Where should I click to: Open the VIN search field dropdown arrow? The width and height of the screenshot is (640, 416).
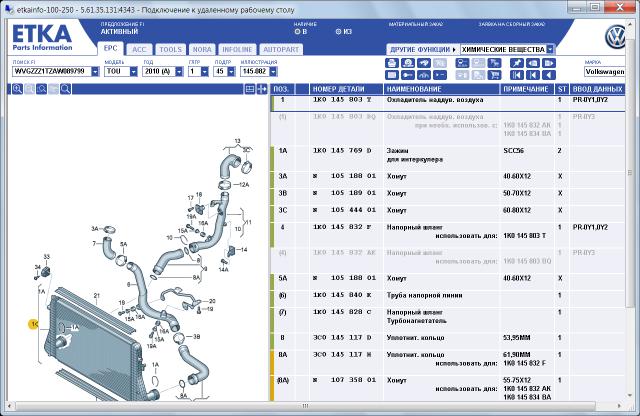(x=95, y=71)
